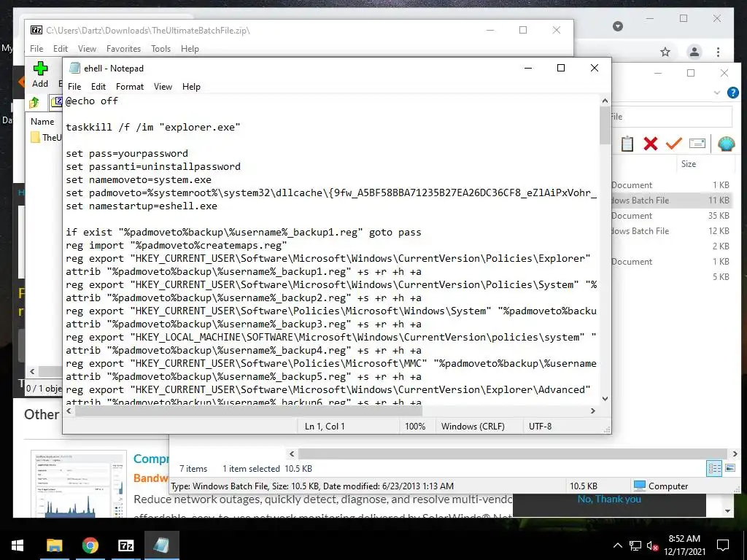Click the Notepad horizontal scrollbar right arrow
This screenshot has height=560, width=747.
[592, 411]
